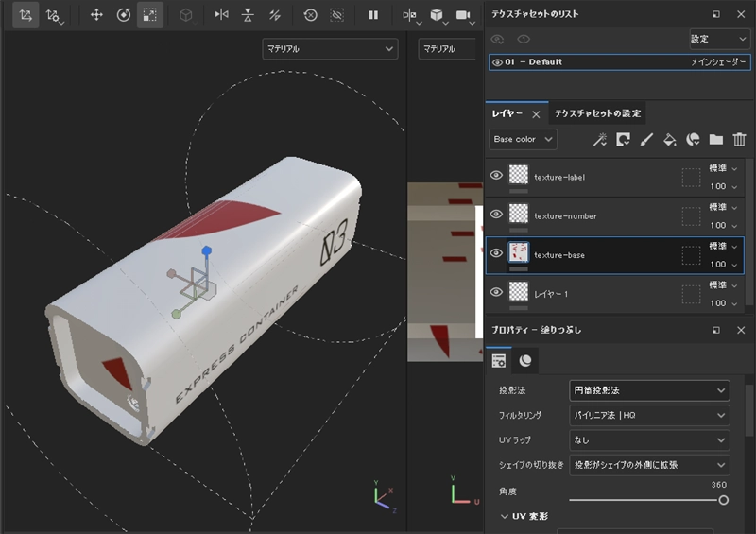This screenshot has width=756, height=534.
Task: Click the horizontal mirror symmetry icon
Action: point(221,15)
